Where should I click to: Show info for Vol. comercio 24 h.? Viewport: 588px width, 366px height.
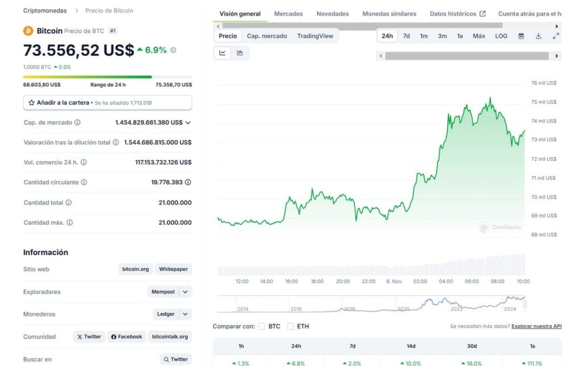click(84, 162)
